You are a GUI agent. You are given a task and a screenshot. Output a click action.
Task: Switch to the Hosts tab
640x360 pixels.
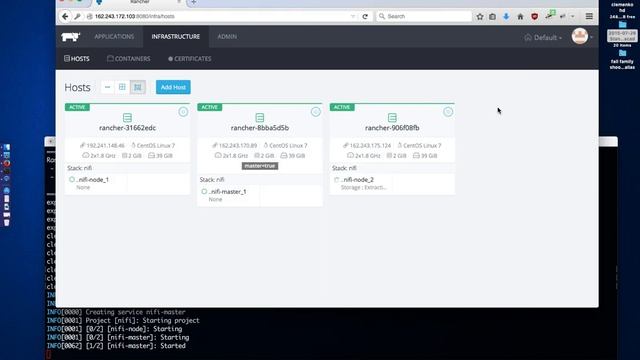pyautogui.click(x=77, y=59)
